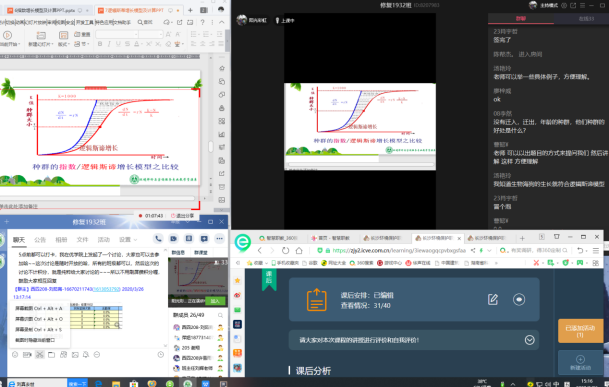Screen dimensions: 609x387
Task: Click the orange 已添加活动 button
Action: [x=580, y=331]
